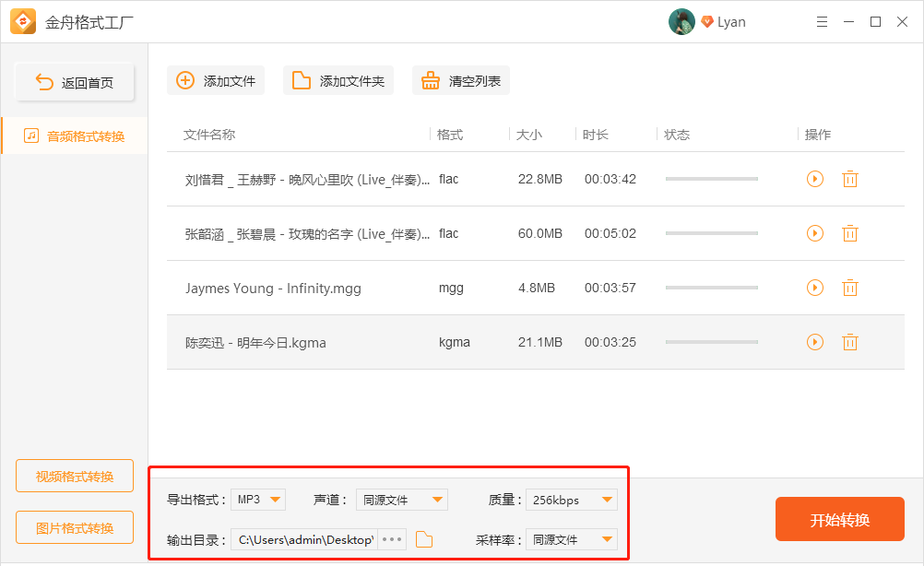
Task: Click 添加文件 to add files
Action: pos(216,81)
